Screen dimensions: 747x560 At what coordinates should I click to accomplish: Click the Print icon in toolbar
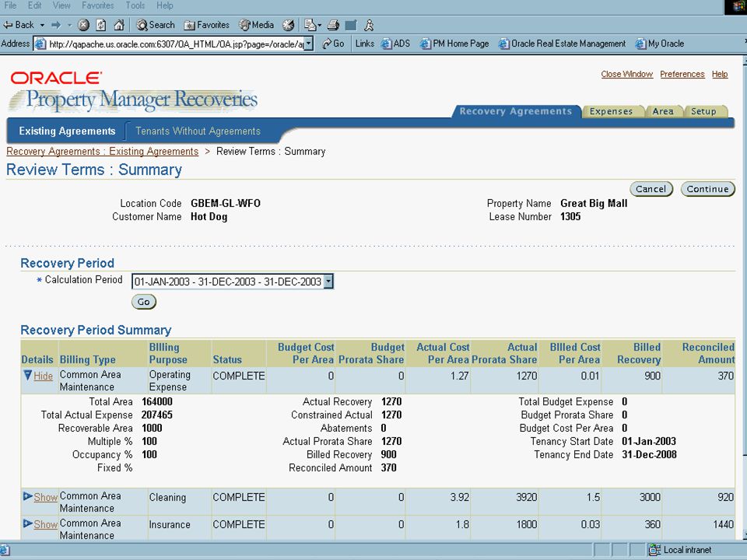(334, 25)
